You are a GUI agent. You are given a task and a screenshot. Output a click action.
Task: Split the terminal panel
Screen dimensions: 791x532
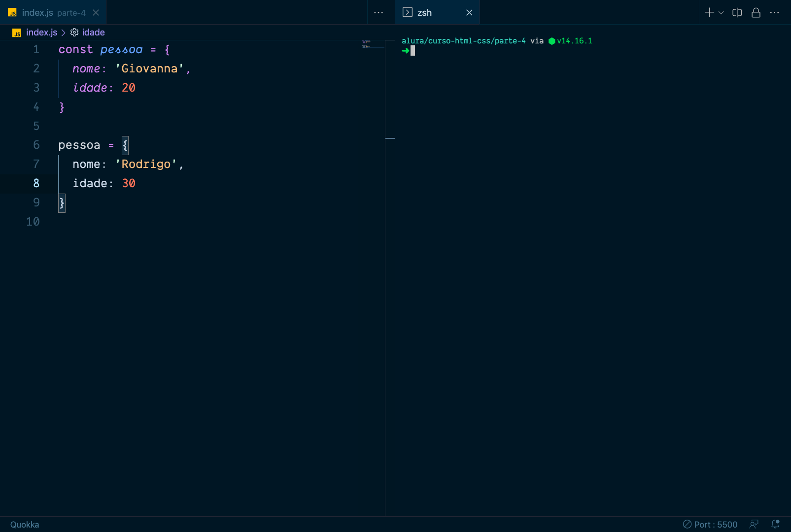point(737,13)
